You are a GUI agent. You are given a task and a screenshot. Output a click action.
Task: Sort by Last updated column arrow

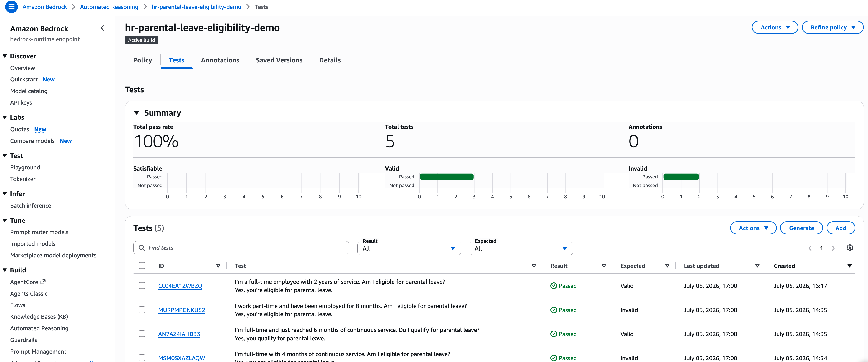coord(757,266)
